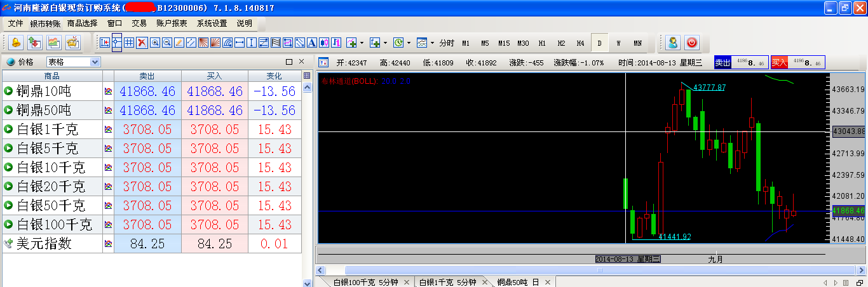Open the 银市转账 menu
Image resolution: width=868 pixels, height=287 pixels.
click(x=45, y=23)
